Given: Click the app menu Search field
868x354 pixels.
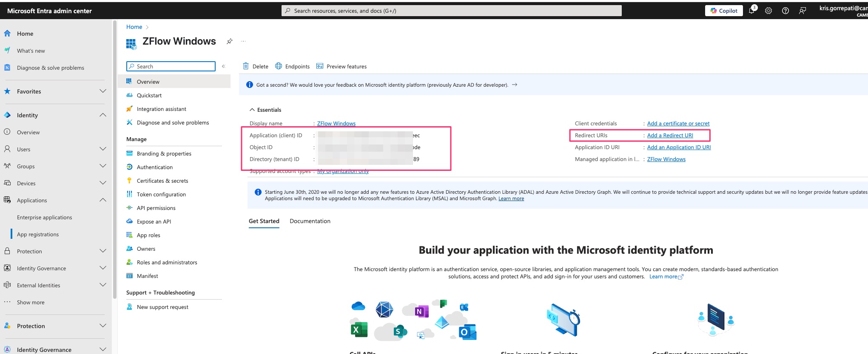Looking at the screenshot, I should coord(171,66).
